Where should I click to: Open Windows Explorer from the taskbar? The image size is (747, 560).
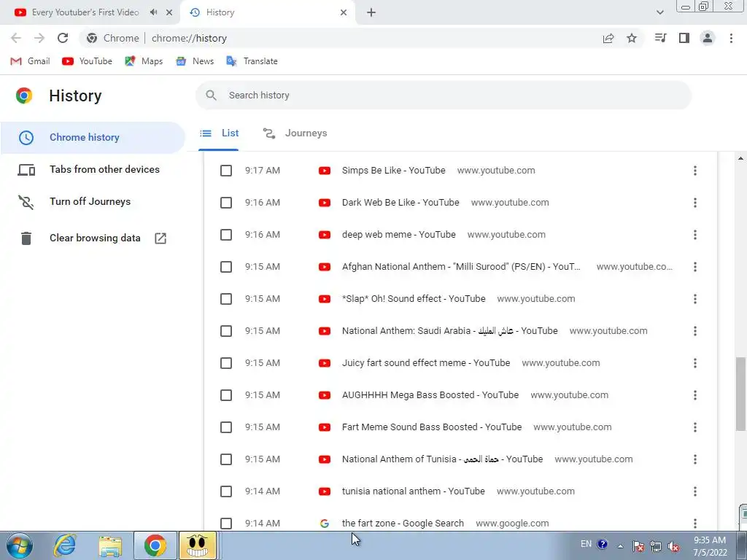pos(110,545)
